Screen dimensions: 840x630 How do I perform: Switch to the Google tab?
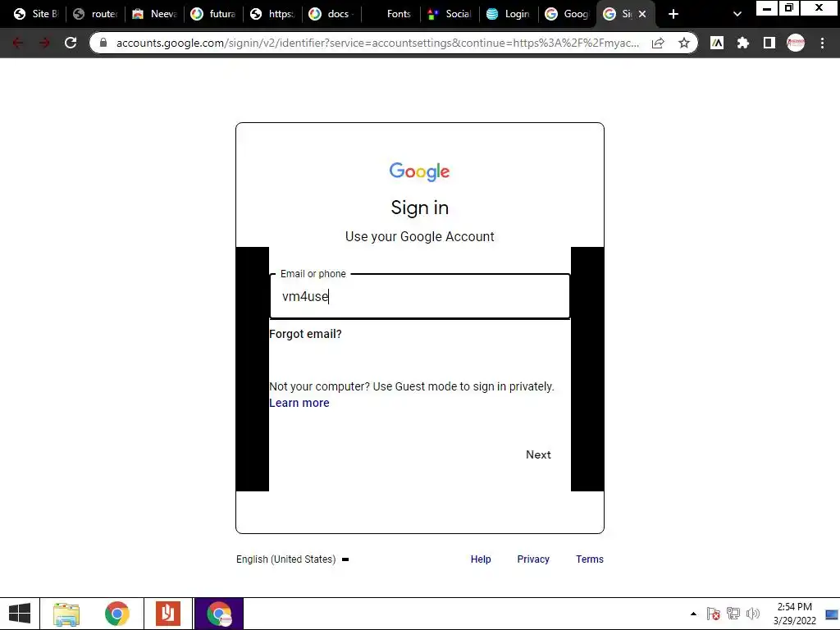568,14
